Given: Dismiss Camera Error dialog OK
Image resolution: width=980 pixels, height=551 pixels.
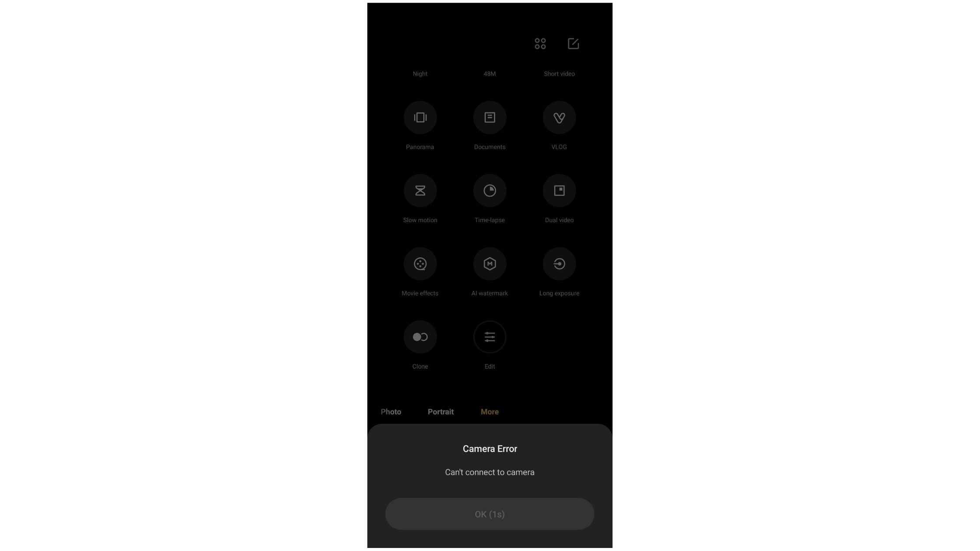Looking at the screenshot, I should pyautogui.click(x=489, y=514).
